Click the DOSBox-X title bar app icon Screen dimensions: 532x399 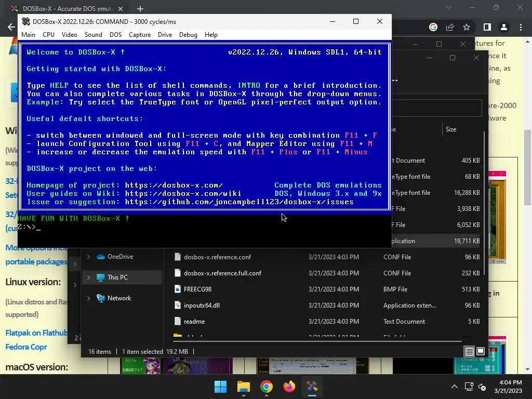pyautogui.click(x=26, y=21)
